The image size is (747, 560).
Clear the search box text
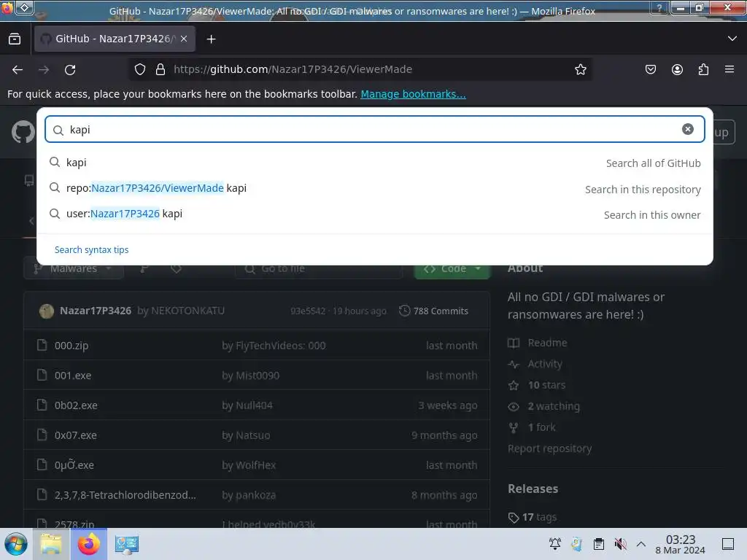pos(687,129)
